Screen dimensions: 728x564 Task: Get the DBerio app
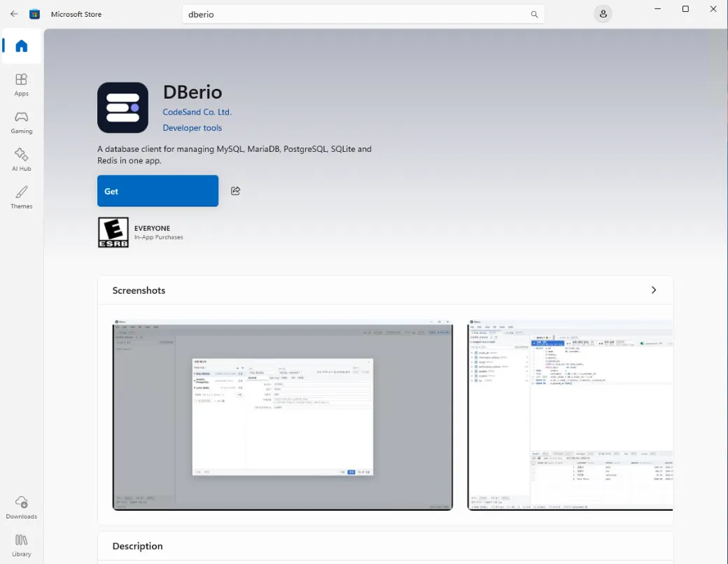coord(158,191)
